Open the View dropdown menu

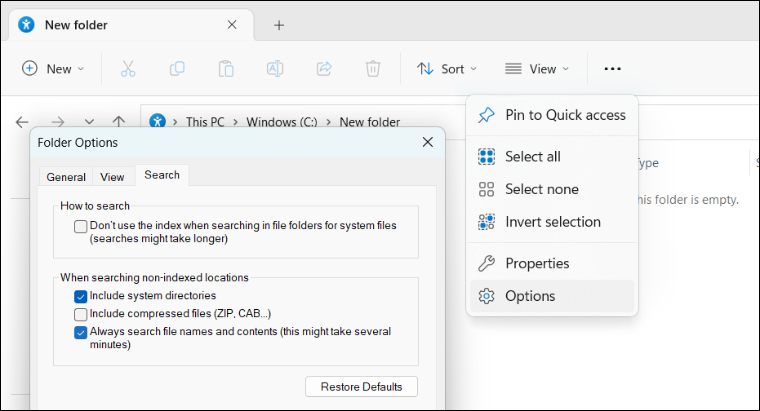click(537, 69)
